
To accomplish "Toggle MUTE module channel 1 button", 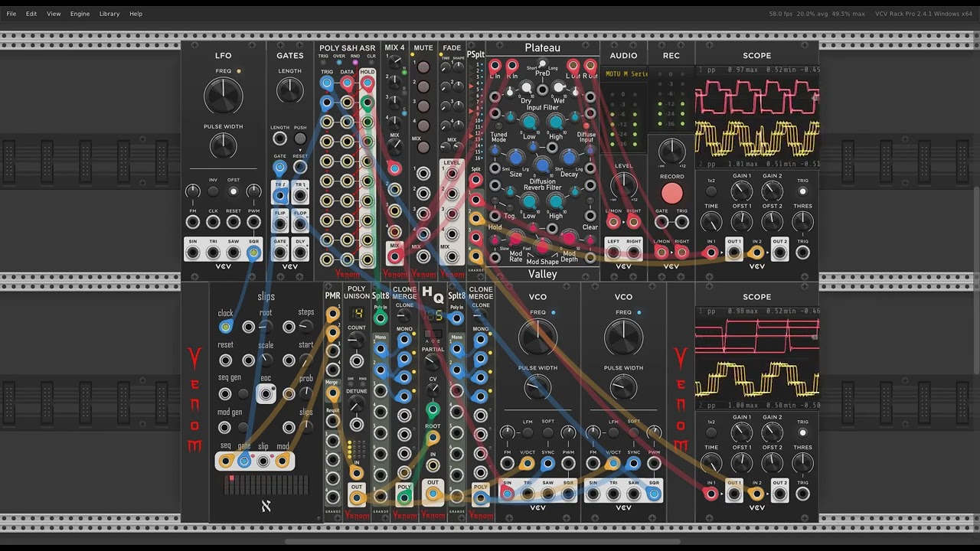I will coord(423,67).
